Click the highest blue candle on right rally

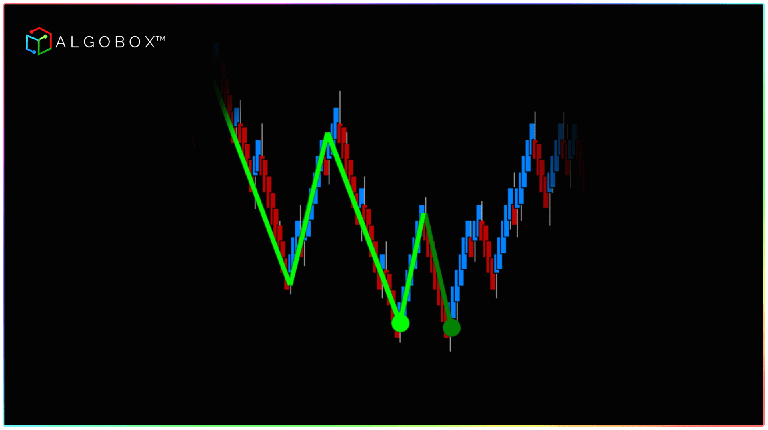coord(532,132)
